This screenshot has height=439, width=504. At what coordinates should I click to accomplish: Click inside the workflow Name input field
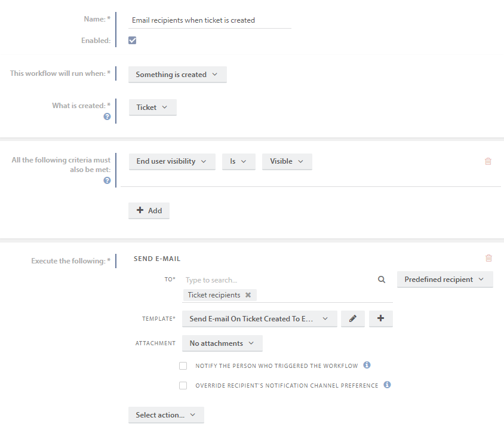[209, 20]
